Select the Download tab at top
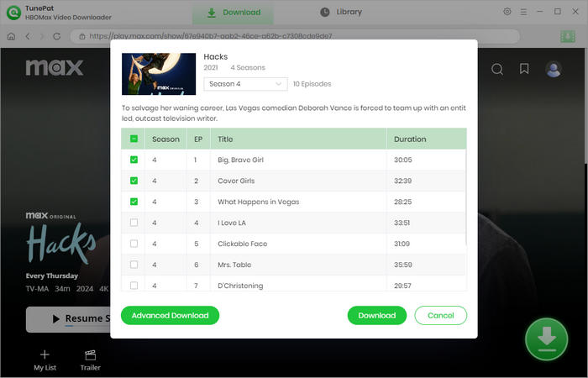 pos(234,13)
